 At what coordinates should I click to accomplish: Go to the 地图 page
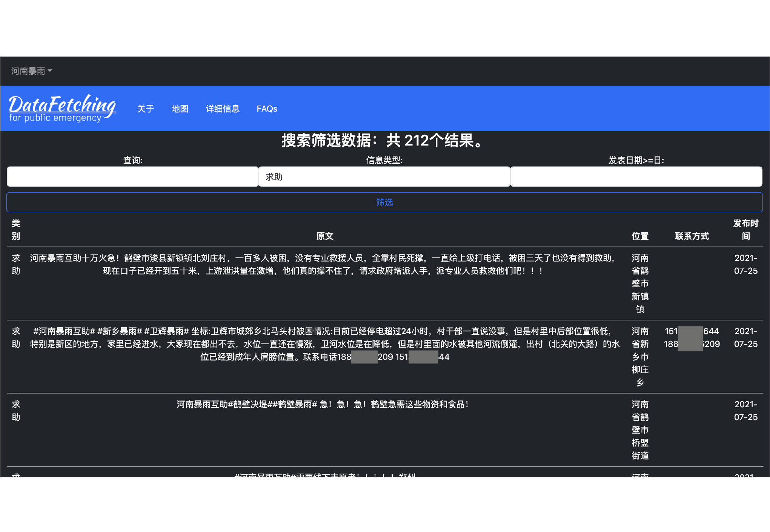(x=180, y=109)
